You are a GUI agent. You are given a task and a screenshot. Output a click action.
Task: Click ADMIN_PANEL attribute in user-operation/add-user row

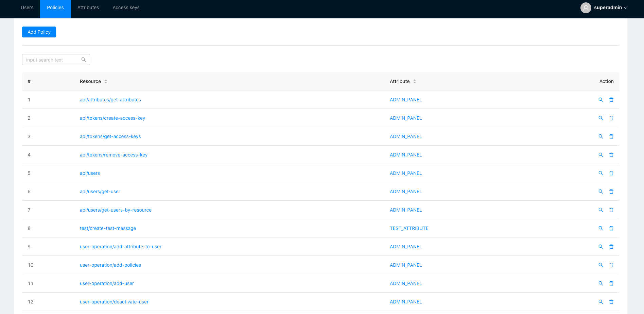pos(406,283)
